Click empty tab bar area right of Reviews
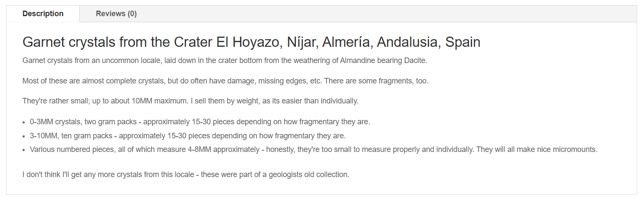 click(383, 14)
